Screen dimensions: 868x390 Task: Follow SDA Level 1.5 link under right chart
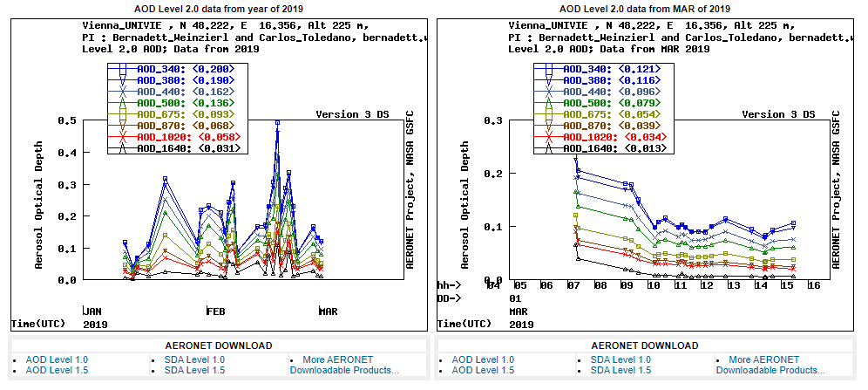click(620, 370)
